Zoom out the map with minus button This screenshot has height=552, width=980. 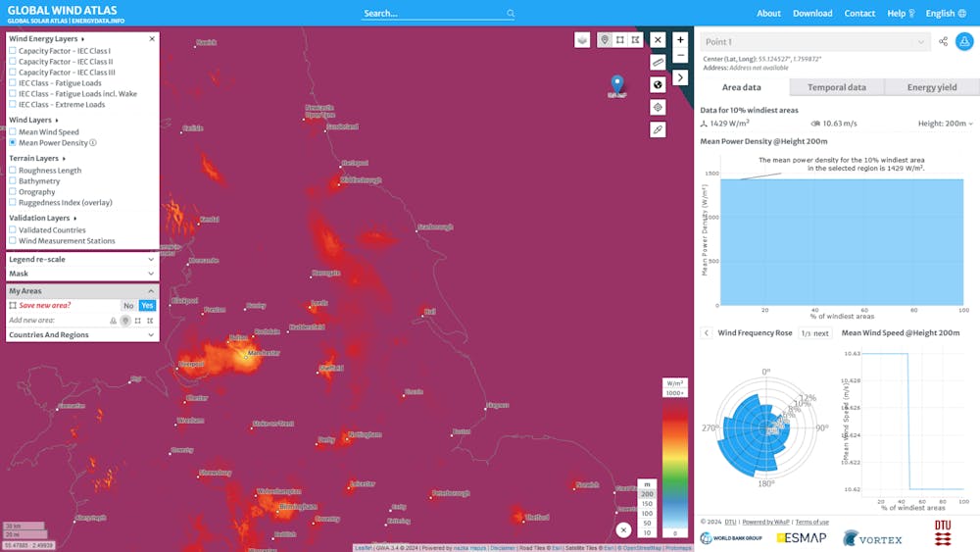click(680, 56)
